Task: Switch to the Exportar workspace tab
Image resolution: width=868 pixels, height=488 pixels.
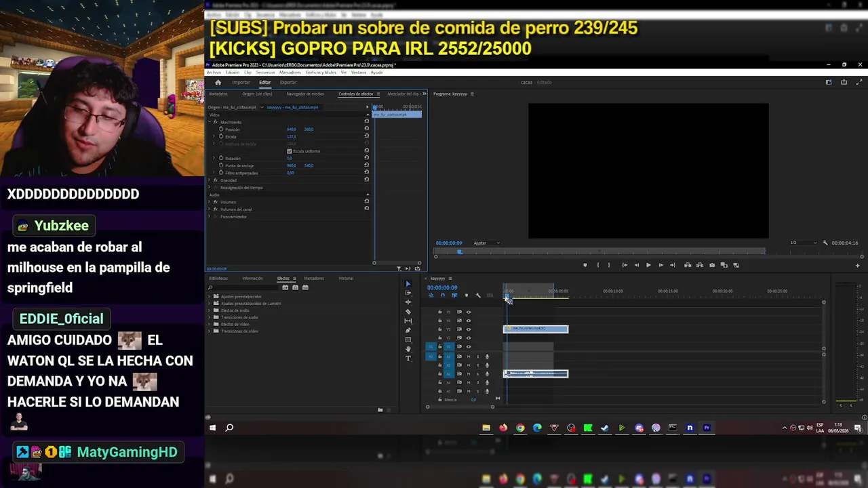Action: pos(288,83)
